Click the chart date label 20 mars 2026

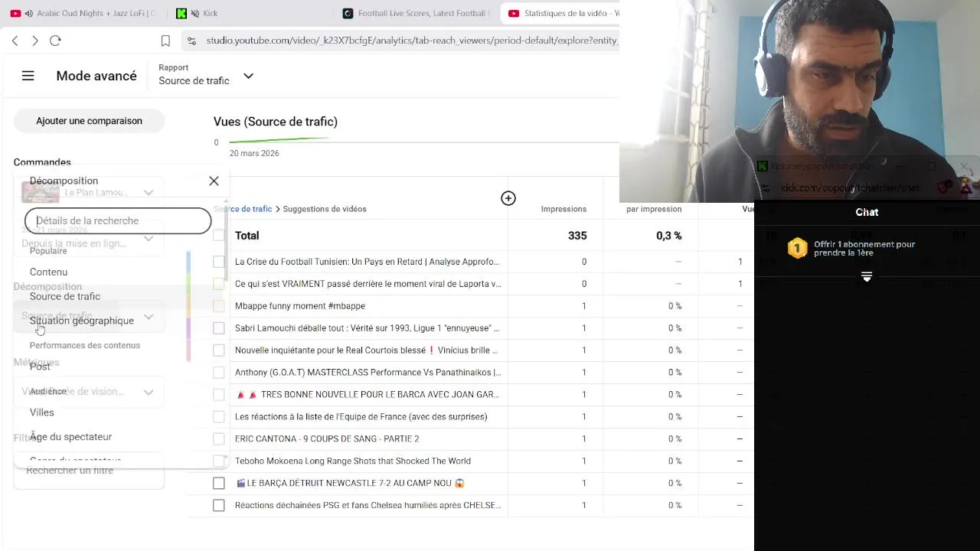tap(254, 153)
